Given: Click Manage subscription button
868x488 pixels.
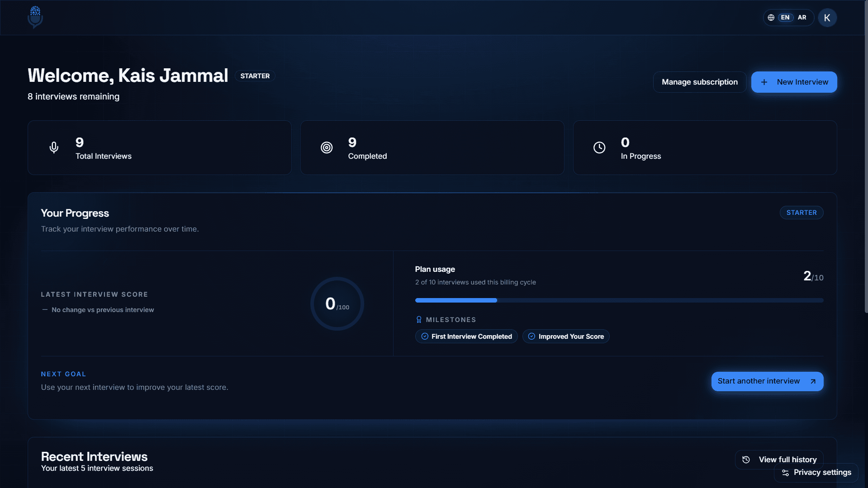Looking at the screenshot, I should coord(700,82).
